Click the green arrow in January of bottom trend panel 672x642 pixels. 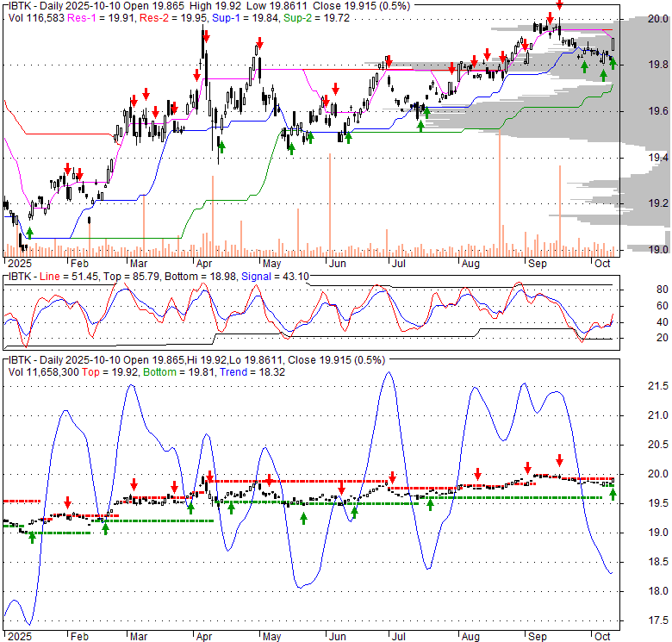pyautogui.click(x=32, y=537)
